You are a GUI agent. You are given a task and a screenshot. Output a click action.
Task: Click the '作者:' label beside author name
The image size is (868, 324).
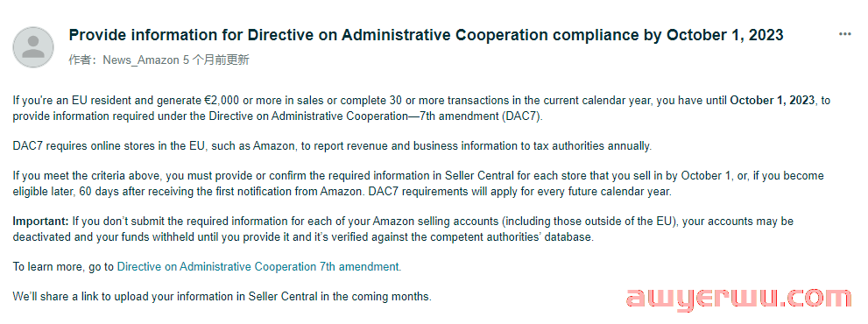coord(84,60)
